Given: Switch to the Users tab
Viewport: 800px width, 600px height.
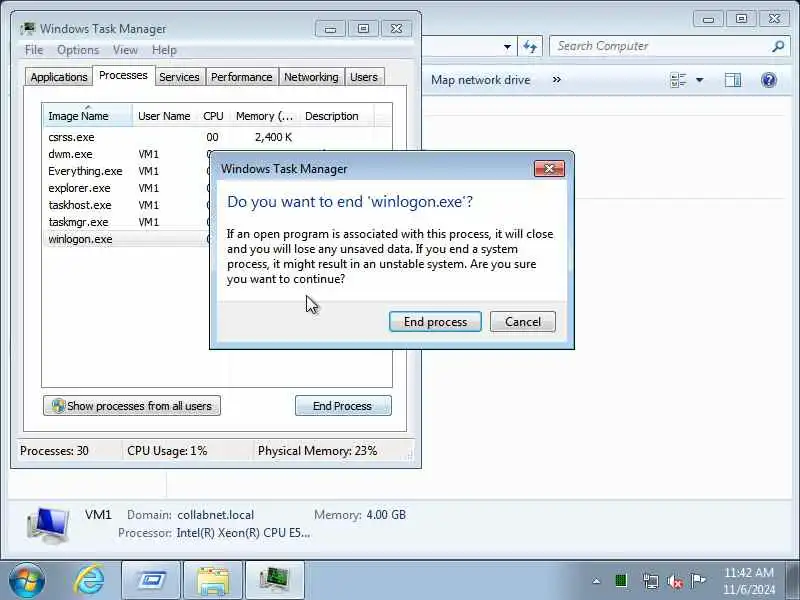Looking at the screenshot, I should (x=364, y=77).
